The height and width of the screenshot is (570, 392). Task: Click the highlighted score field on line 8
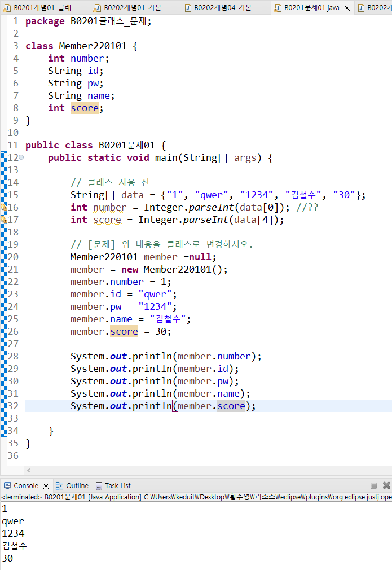[x=84, y=108]
